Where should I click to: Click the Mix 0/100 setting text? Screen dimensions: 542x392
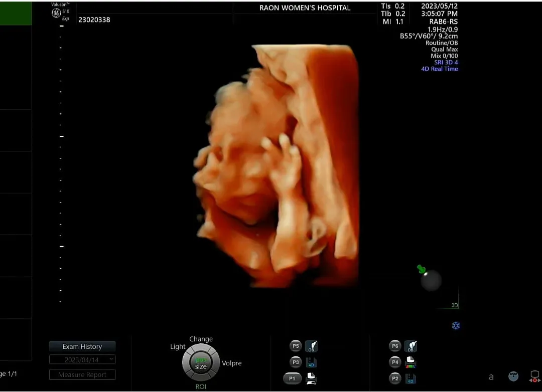point(444,56)
